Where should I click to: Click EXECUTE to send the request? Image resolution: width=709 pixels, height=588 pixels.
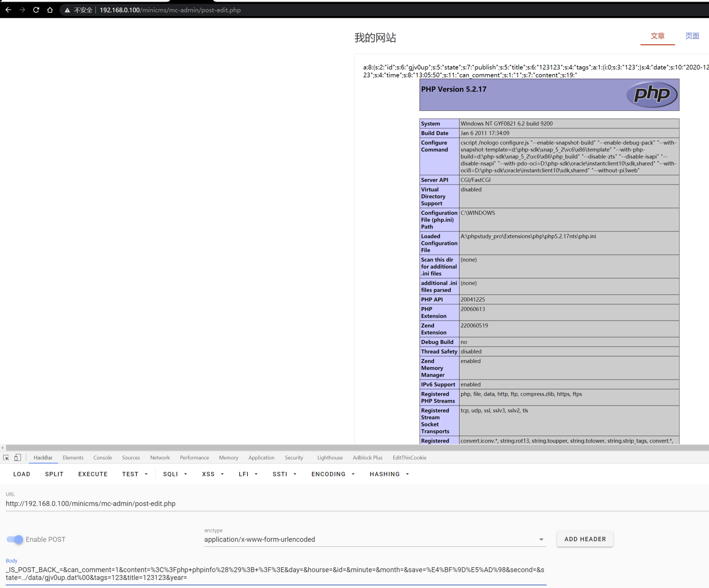(x=92, y=474)
